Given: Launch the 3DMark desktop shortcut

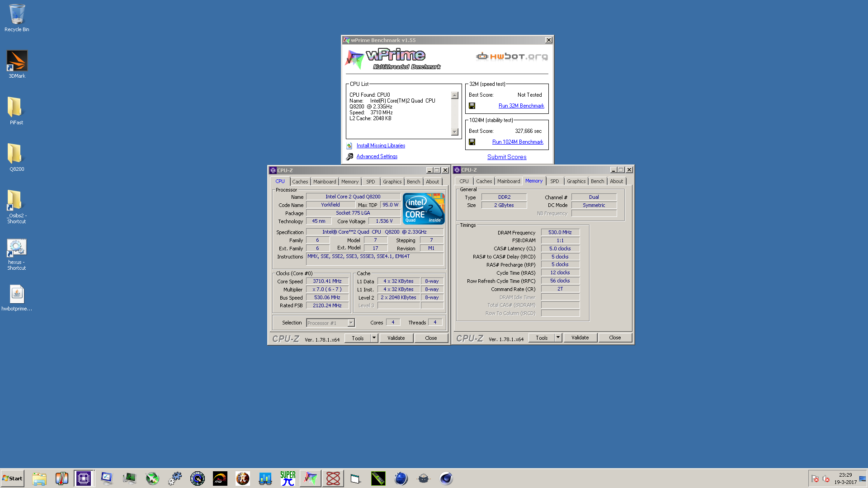Looking at the screenshot, I should pos(17,64).
